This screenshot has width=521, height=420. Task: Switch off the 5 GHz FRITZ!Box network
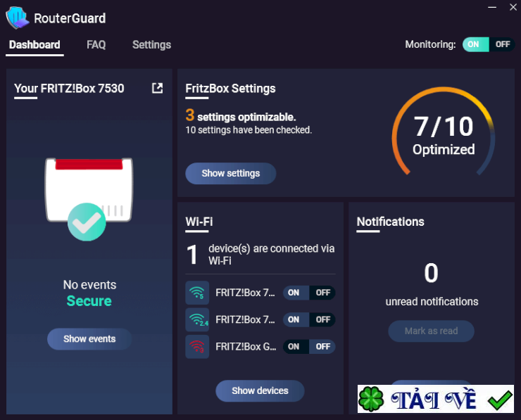[322, 293]
